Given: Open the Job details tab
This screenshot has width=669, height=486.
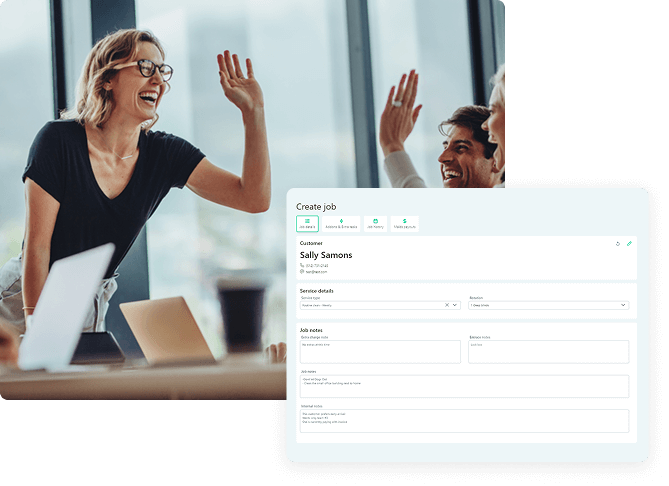Looking at the screenshot, I should [x=308, y=224].
